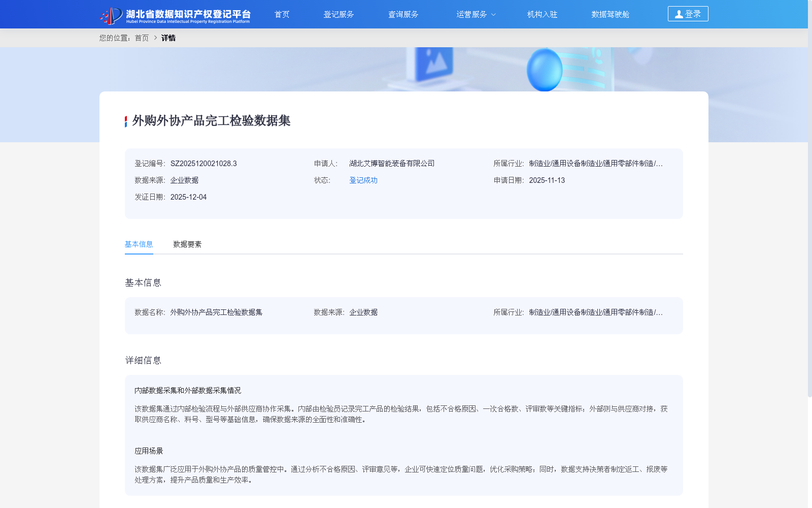This screenshot has height=508, width=812.
Task: Expand the 运营服务 dropdown arrow
Action: (x=493, y=15)
